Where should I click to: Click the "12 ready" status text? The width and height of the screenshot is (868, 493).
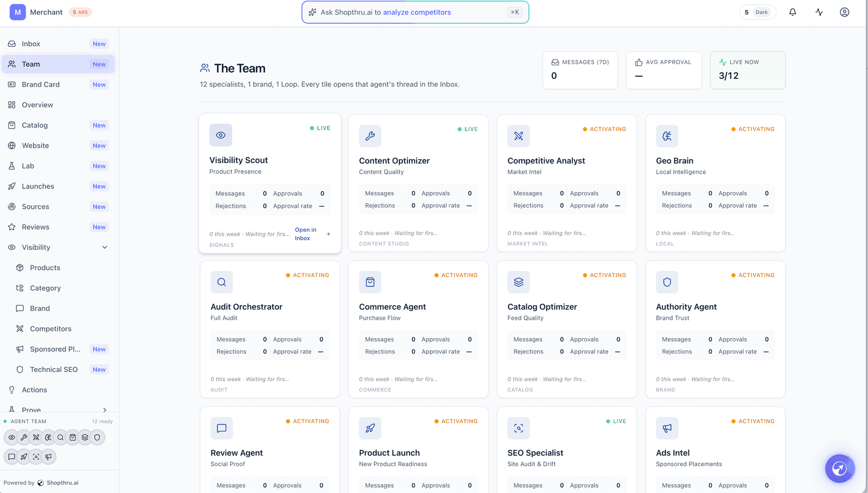[x=102, y=421]
